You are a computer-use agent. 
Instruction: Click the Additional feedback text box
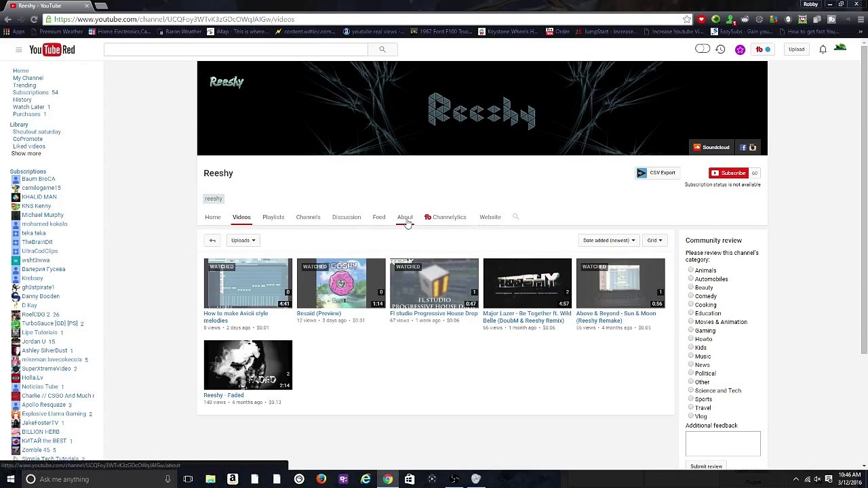coord(723,443)
